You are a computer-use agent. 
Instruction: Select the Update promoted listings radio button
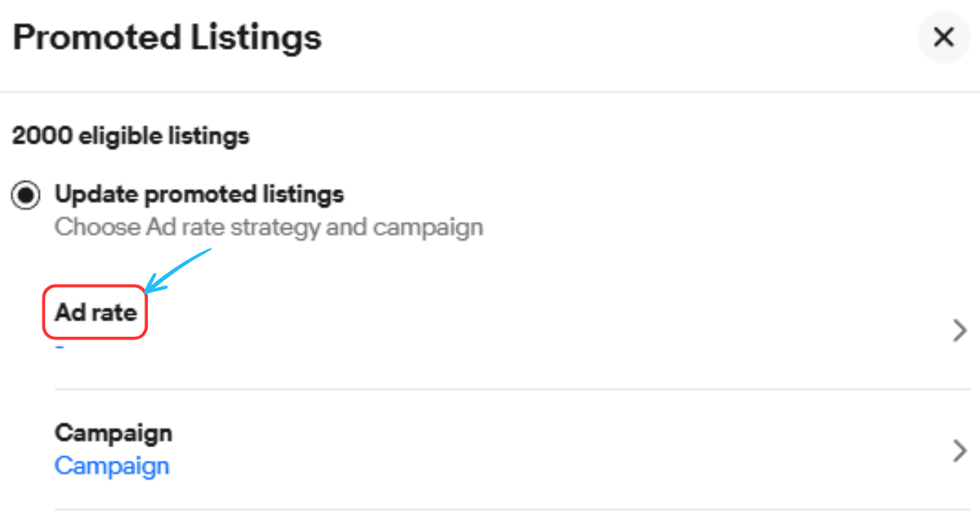click(x=27, y=196)
